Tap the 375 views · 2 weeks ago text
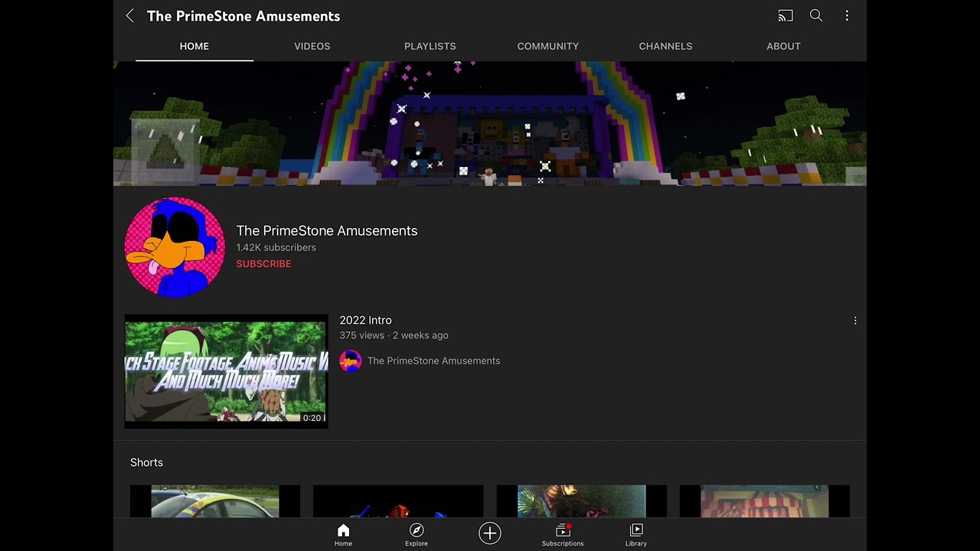The image size is (980, 551). click(394, 335)
